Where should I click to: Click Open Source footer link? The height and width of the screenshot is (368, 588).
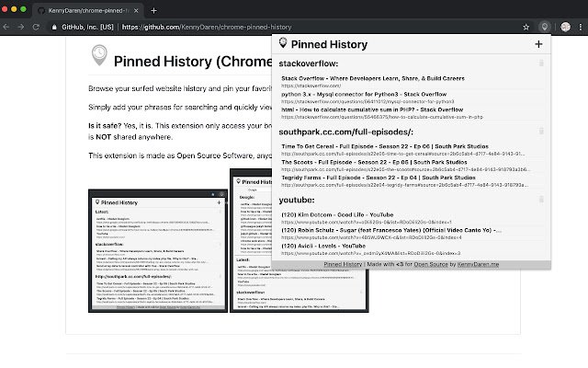(431, 264)
